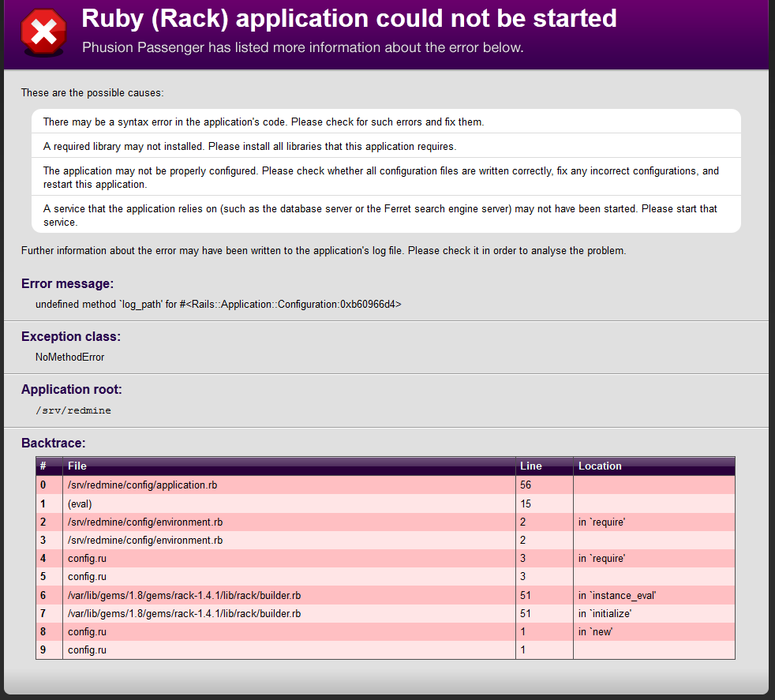Select the undefined method log_path error text
This screenshot has height=700, width=775.
click(219, 305)
